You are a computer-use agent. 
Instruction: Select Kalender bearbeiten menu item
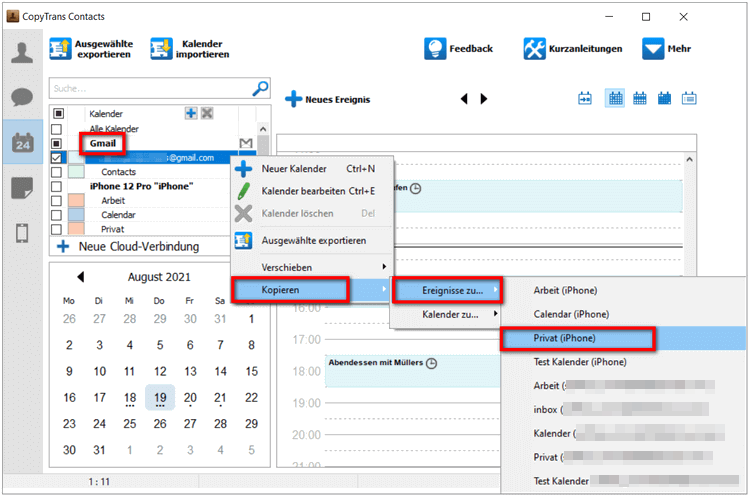tap(312, 191)
